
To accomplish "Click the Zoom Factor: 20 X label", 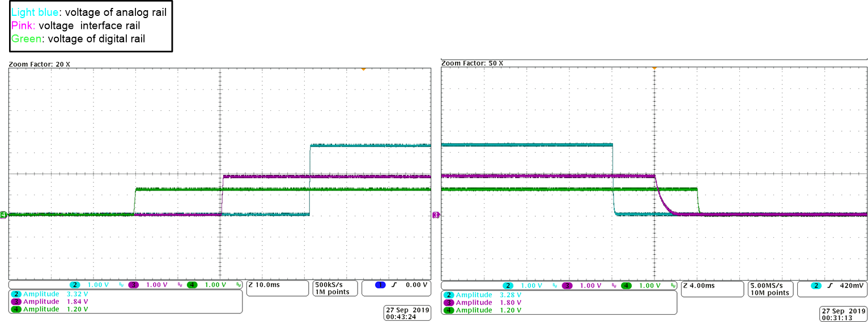I will (x=40, y=65).
